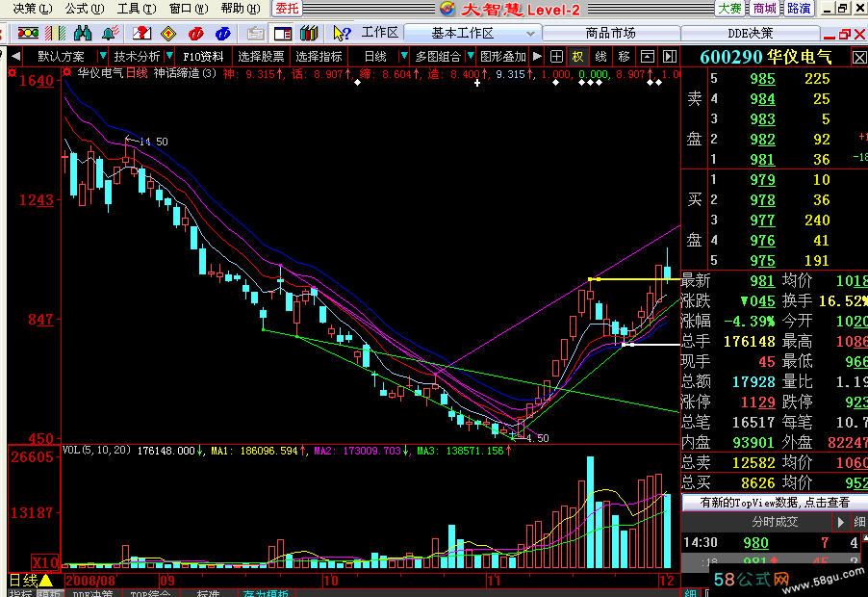Viewport: 868px width, 597px height.
Task: Click the 大智慧 logo icon in title bar
Action: pyautogui.click(x=447, y=9)
